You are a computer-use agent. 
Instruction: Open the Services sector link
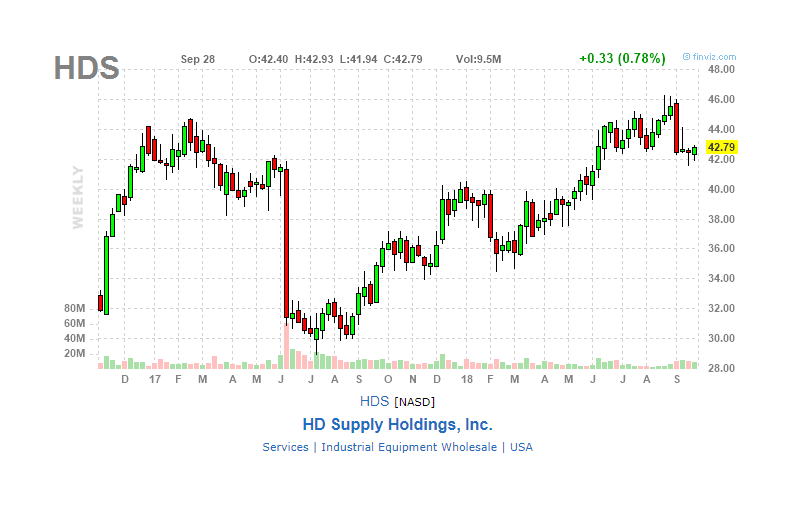point(285,447)
